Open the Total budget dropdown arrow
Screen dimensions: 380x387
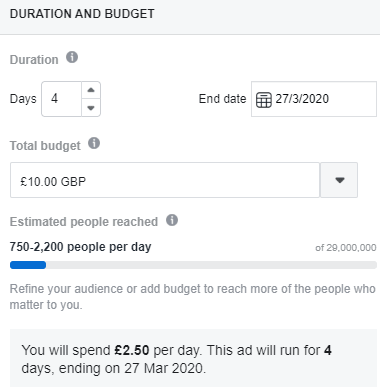(339, 180)
